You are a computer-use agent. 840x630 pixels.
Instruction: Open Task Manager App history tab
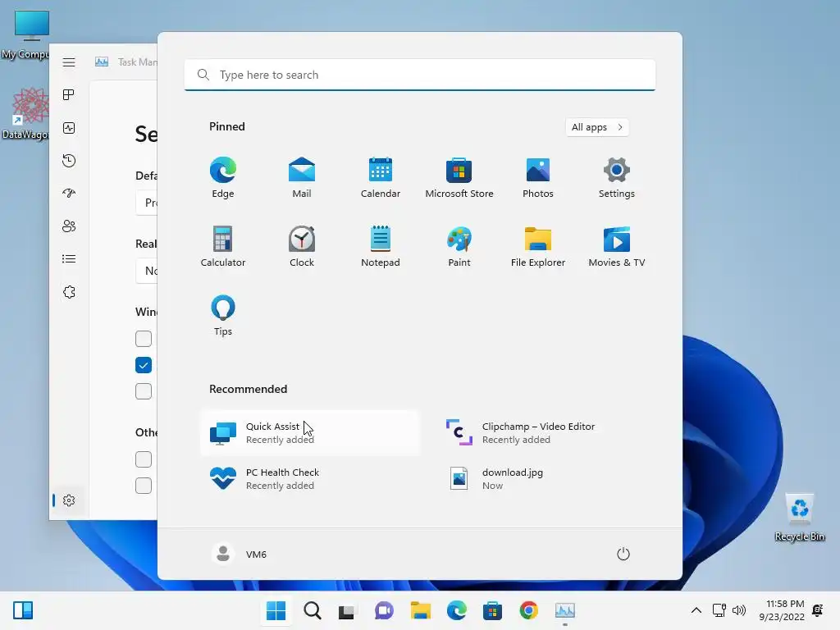69,161
